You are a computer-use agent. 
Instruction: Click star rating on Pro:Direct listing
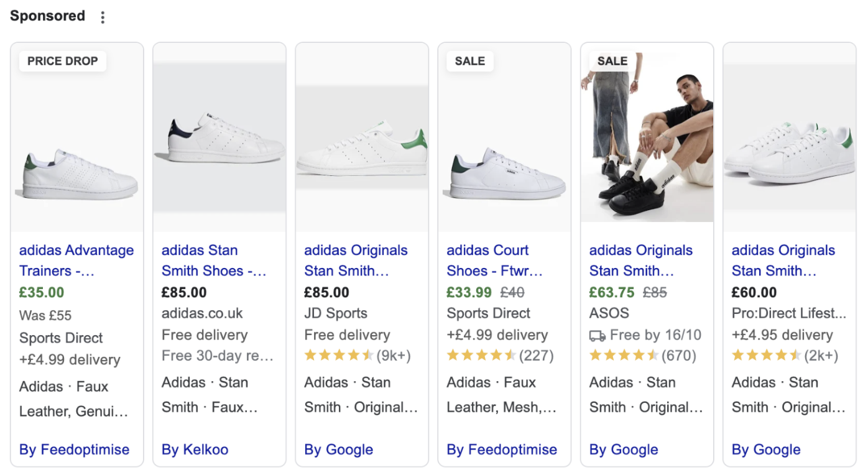click(x=766, y=356)
